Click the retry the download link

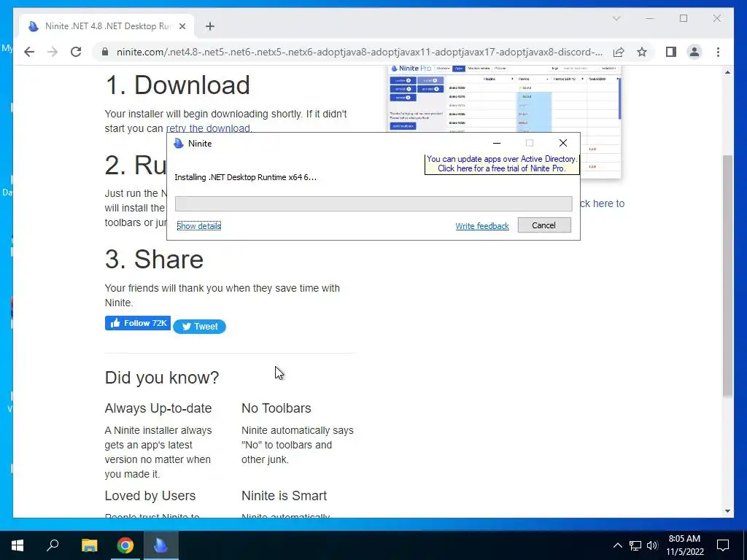point(209,128)
